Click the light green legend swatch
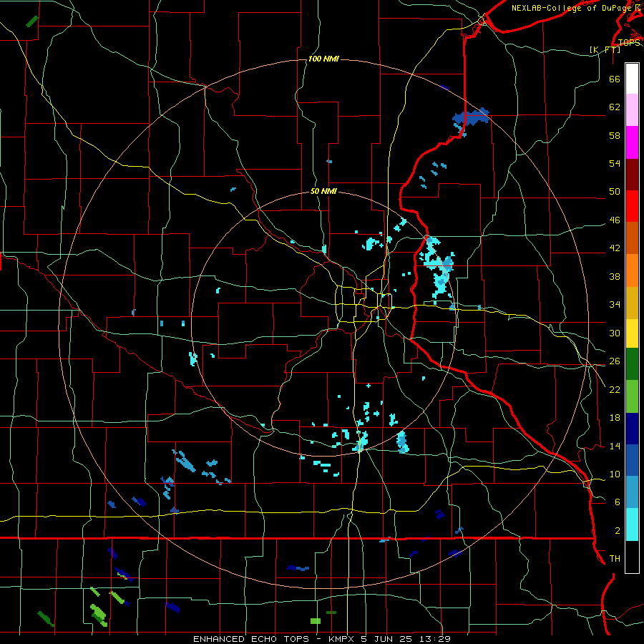The width and height of the screenshot is (644, 644). (x=632, y=396)
